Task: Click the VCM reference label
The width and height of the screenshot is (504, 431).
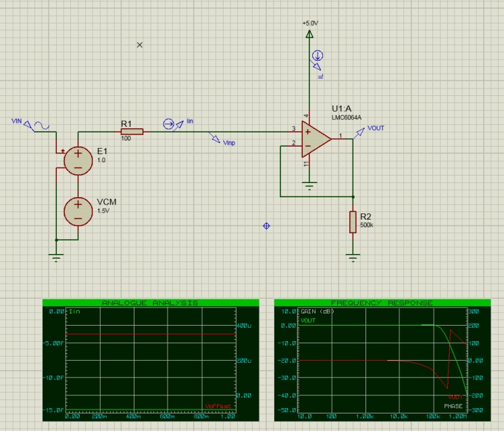Action: pyautogui.click(x=106, y=202)
